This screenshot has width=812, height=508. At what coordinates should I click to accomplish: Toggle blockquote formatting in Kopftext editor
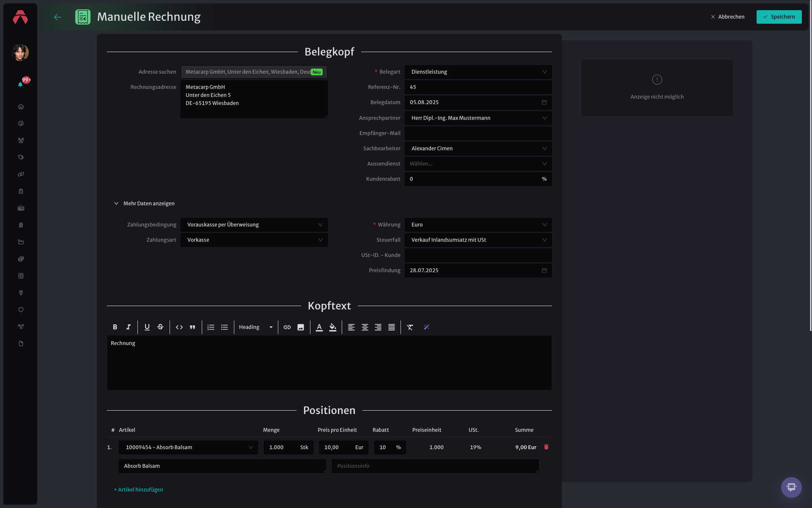[192, 327]
